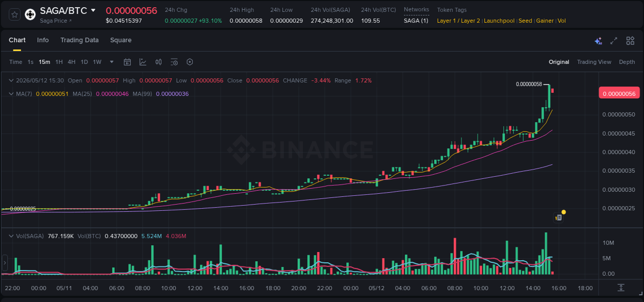Add SAGA/BTC to favorites star
The height and width of the screenshot is (302, 644).
pyautogui.click(x=14, y=14)
